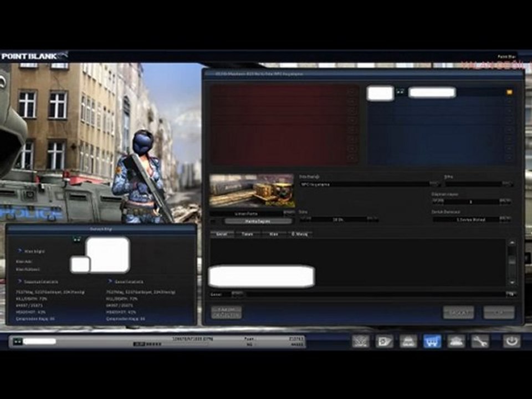
Task: Click the red team player list panel
Action: (x=285, y=125)
